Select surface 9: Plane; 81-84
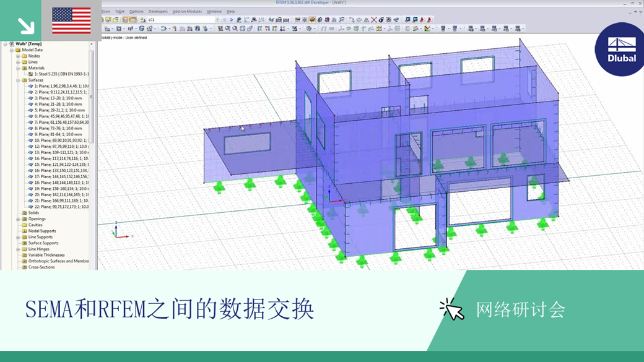The height and width of the screenshot is (362, 644). click(58, 134)
